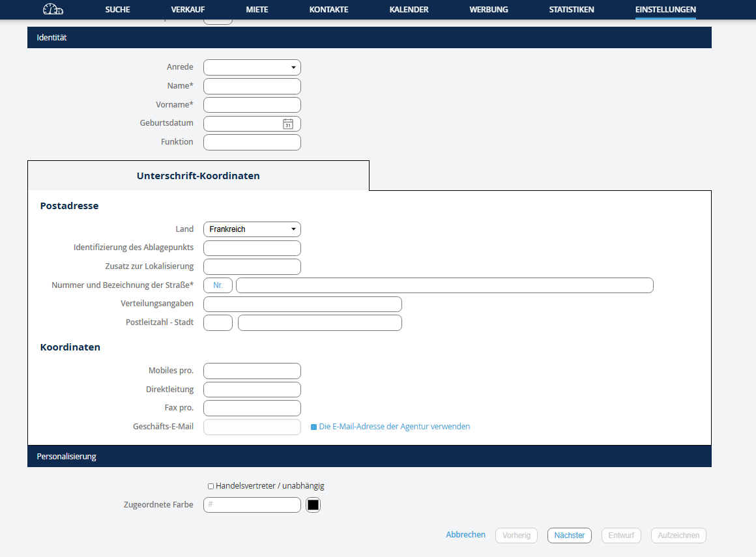Go to the VERKAUF menu
756x557 pixels.
188,10
